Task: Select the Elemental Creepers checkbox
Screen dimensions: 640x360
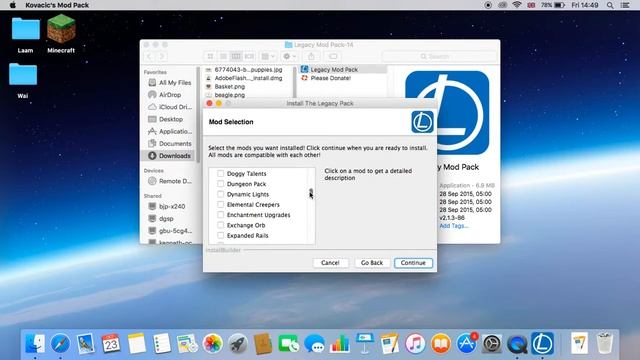Action: coord(220,204)
